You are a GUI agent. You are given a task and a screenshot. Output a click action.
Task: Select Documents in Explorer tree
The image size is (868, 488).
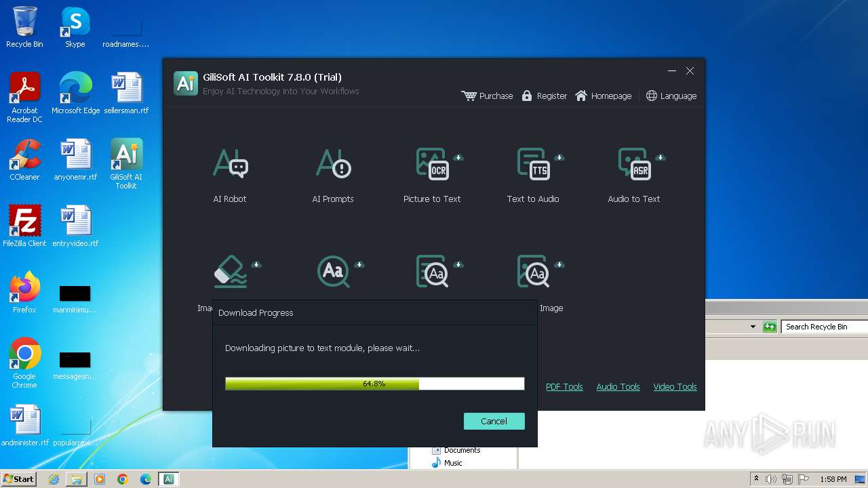point(456,450)
